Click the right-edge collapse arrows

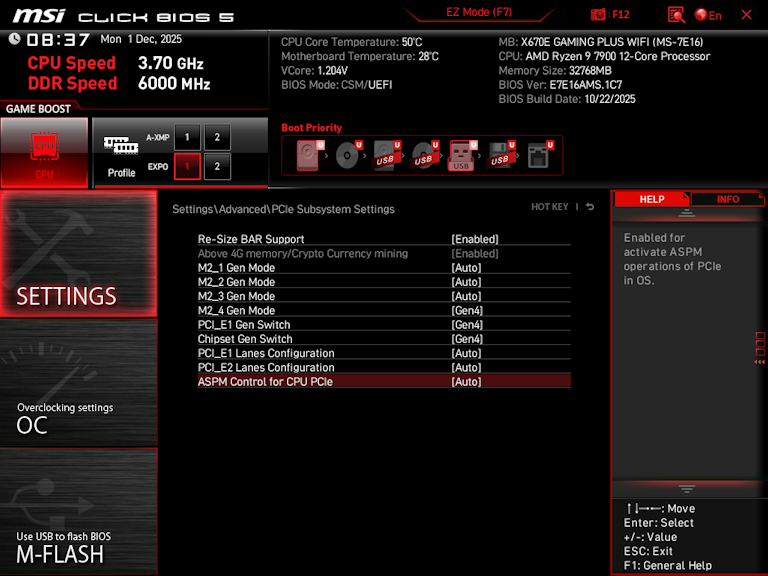759,362
